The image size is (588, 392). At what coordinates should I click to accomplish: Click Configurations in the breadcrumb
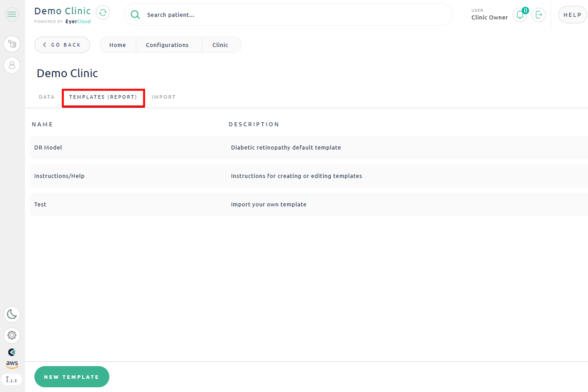pos(167,45)
